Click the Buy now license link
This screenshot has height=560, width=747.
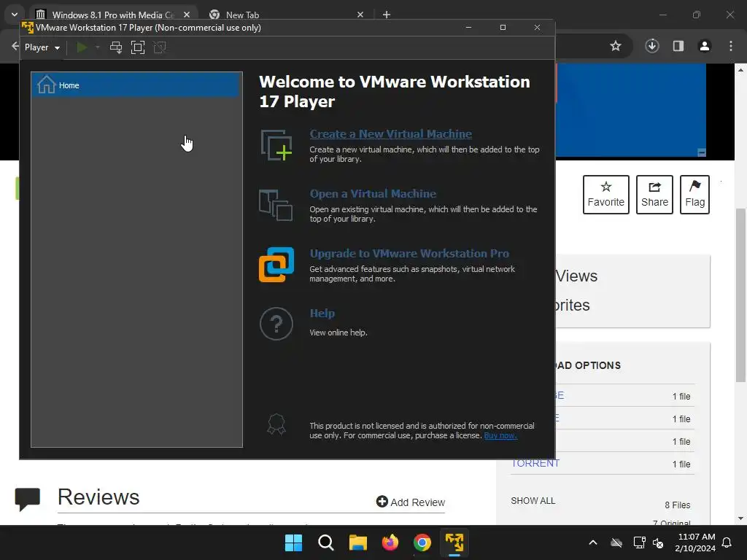pos(500,435)
